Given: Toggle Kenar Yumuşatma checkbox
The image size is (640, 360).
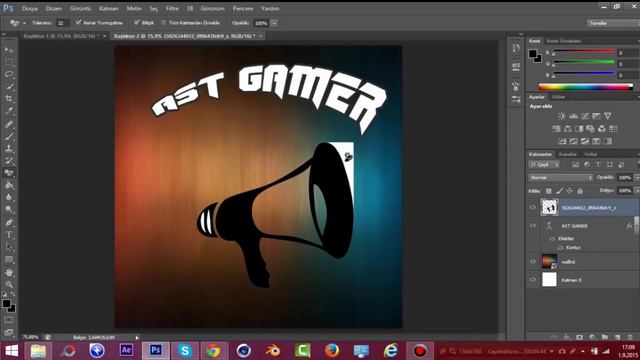Looking at the screenshot, I should pos(78,22).
